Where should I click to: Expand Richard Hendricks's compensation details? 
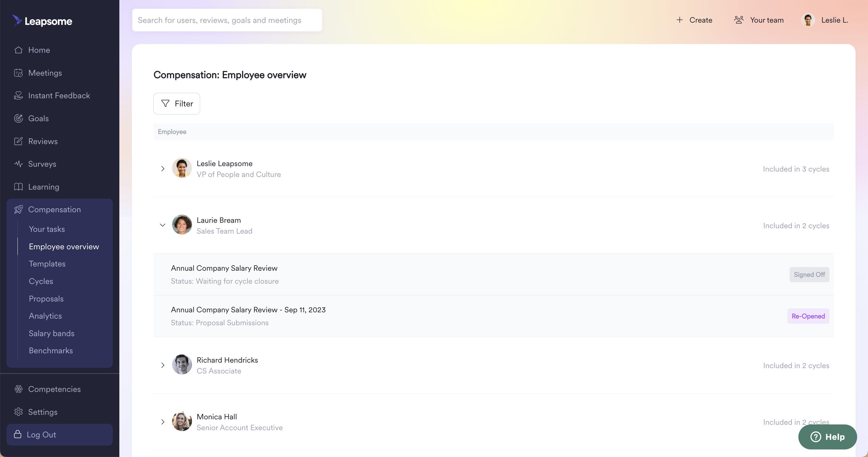(x=162, y=365)
